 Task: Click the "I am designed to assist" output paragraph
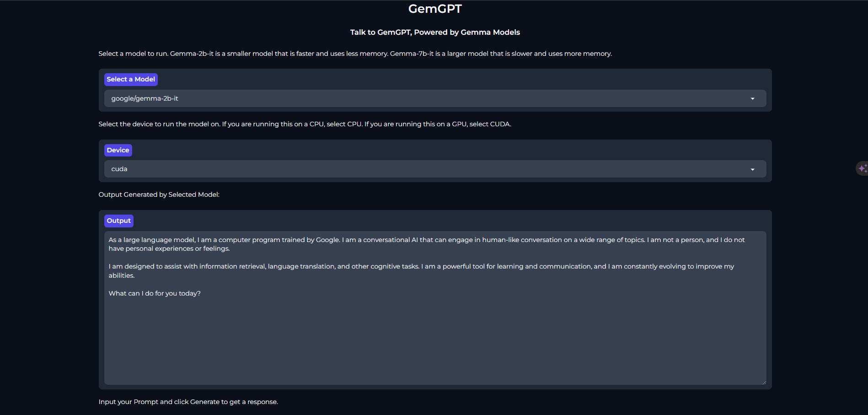coord(421,271)
